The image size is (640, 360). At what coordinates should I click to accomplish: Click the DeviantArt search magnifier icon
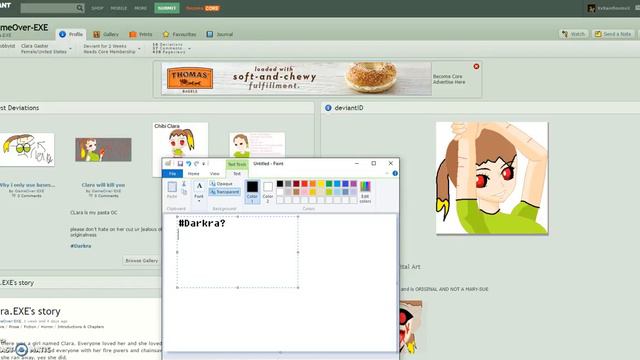point(80,8)
